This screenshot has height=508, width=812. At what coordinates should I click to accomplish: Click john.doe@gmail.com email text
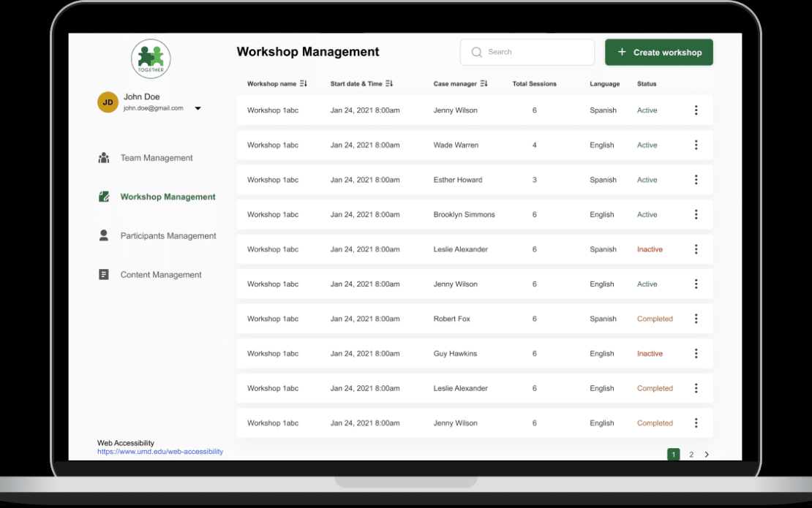coord(154,108)
